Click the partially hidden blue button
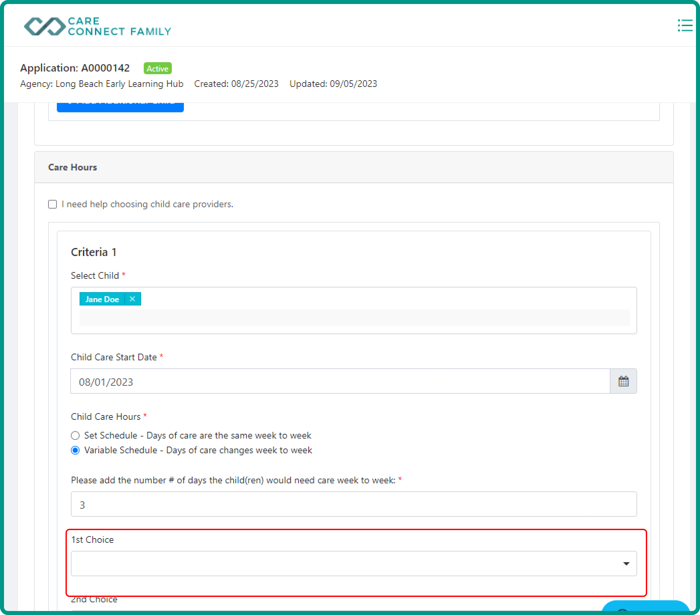The height and width of the screenshot is (615, 700). point(120,107)
